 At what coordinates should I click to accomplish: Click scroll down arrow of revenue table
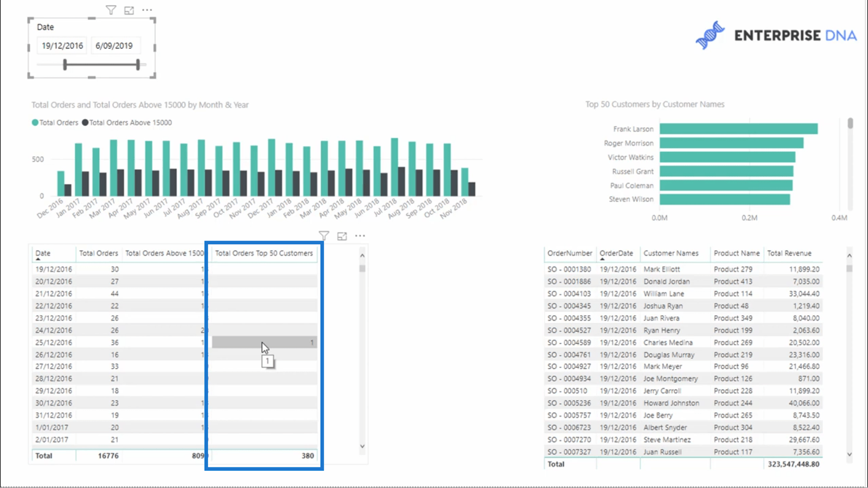[x=850, y=454]
